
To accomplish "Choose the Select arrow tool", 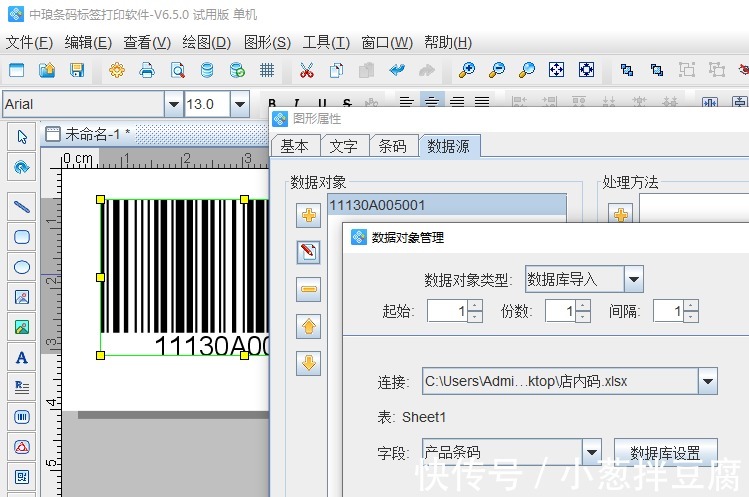I will click(22, 137).
